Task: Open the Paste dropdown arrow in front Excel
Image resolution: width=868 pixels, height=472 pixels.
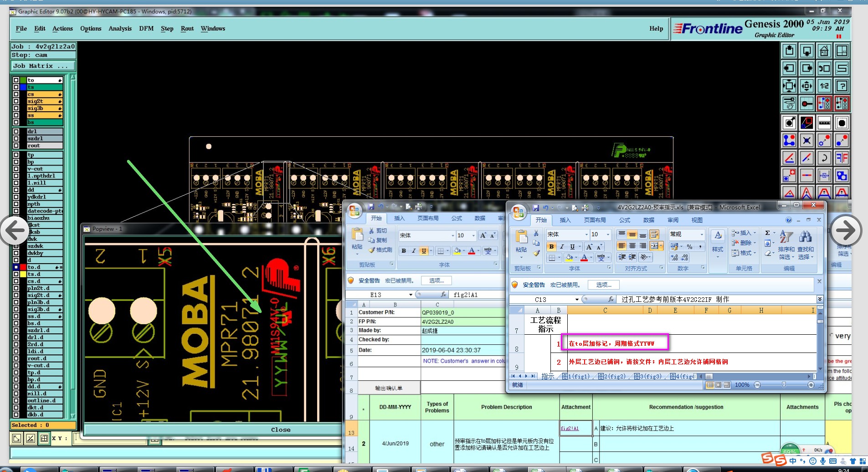Action: click(521, 257)
